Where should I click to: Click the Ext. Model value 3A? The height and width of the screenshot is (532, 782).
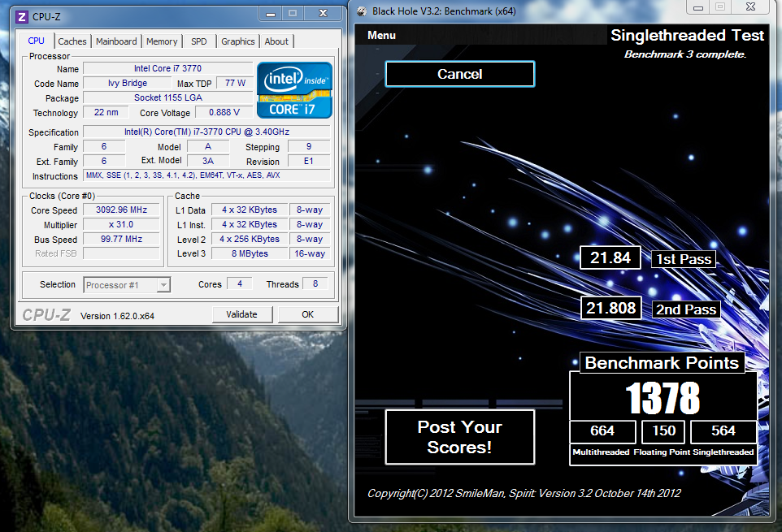tap(208, 161)
